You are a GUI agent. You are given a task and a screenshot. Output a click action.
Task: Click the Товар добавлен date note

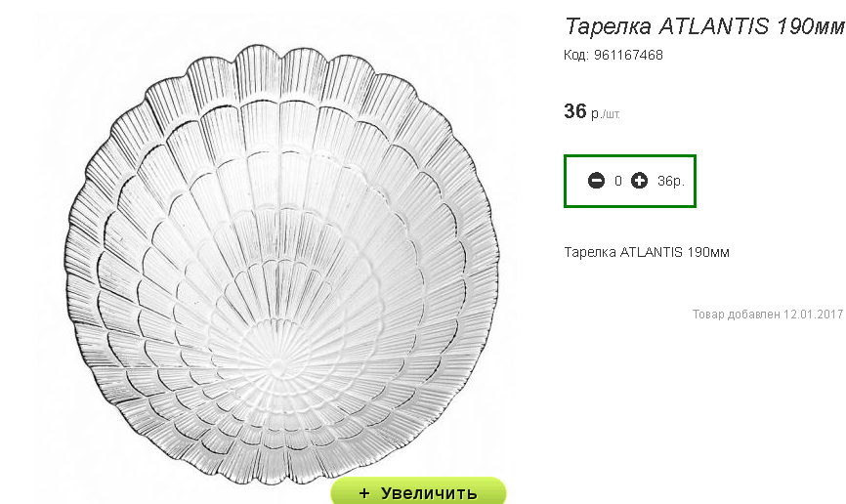[x=767, y=315]
